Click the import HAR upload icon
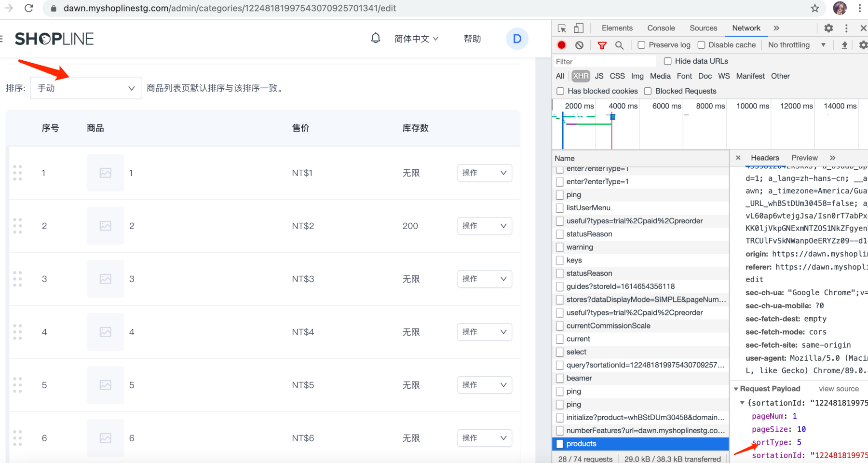The image size is (868, 463). [x=844, y=45]
